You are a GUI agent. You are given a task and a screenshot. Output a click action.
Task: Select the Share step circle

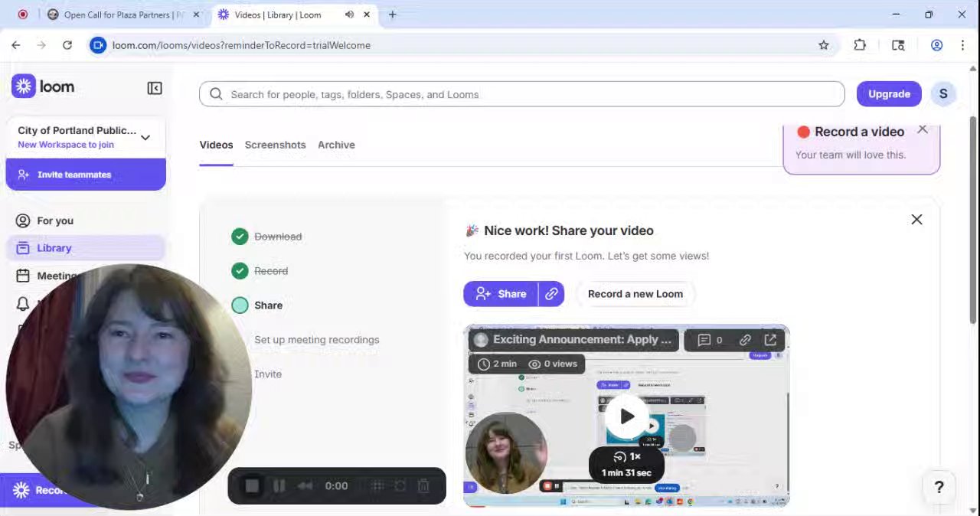[240, 305]
